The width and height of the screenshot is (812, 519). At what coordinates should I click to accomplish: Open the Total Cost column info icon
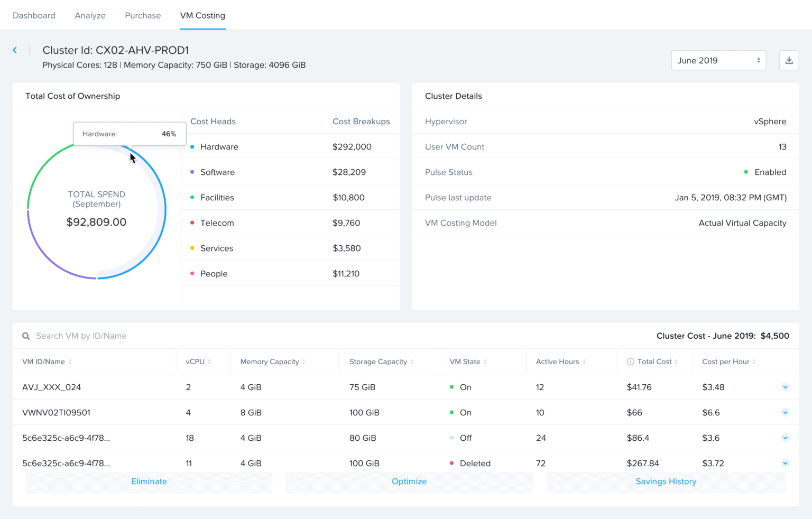click(630, 362)
